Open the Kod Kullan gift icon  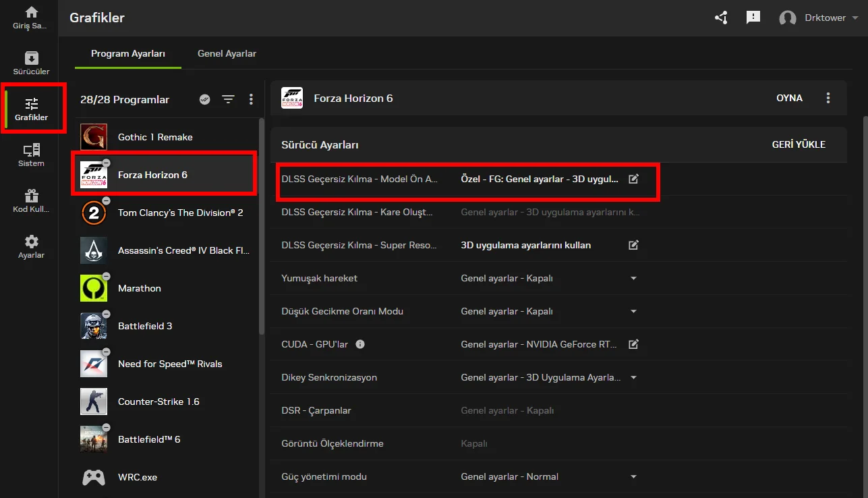click(31, 196)
